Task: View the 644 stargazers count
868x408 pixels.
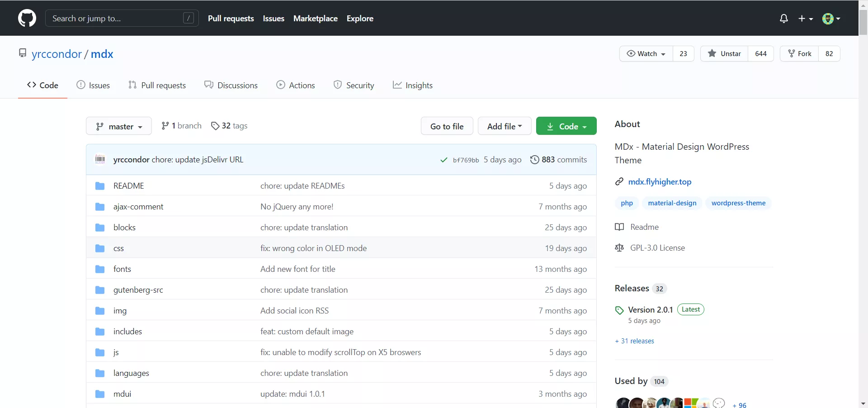Action: (761, 53)
